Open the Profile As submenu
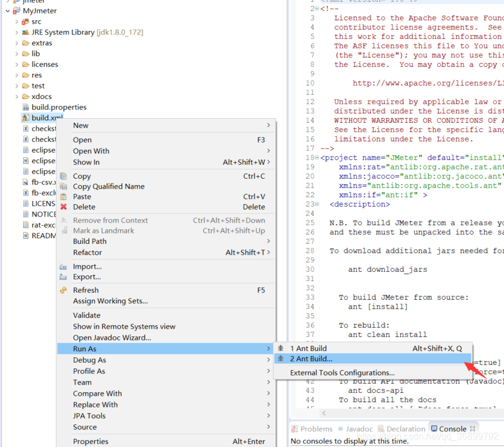The height and width of the screenshot is (447, 504). click(x=166, y=371)
